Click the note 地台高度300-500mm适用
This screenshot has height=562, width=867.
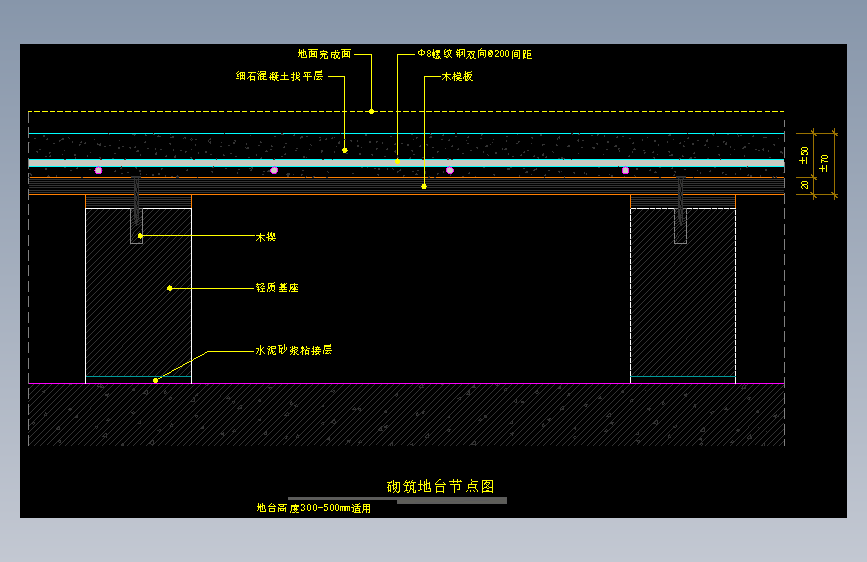pos(314,508)
